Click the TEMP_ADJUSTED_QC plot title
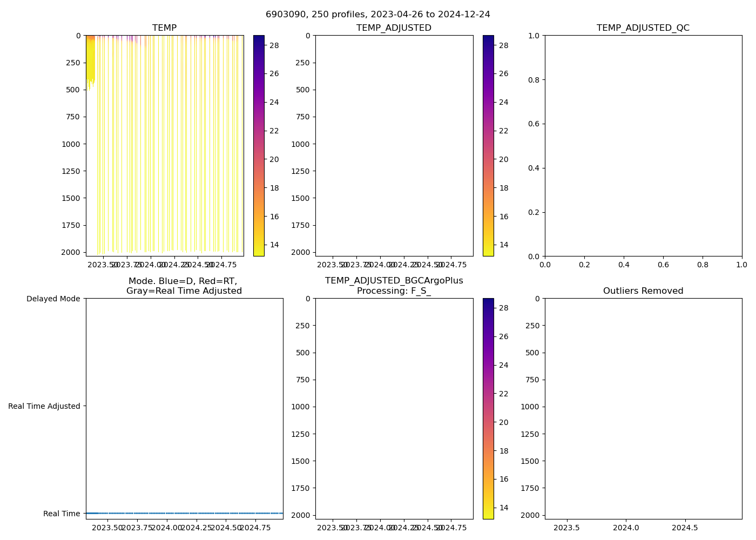The height and width of the screenshot is (540, 756). click(643, 28)
